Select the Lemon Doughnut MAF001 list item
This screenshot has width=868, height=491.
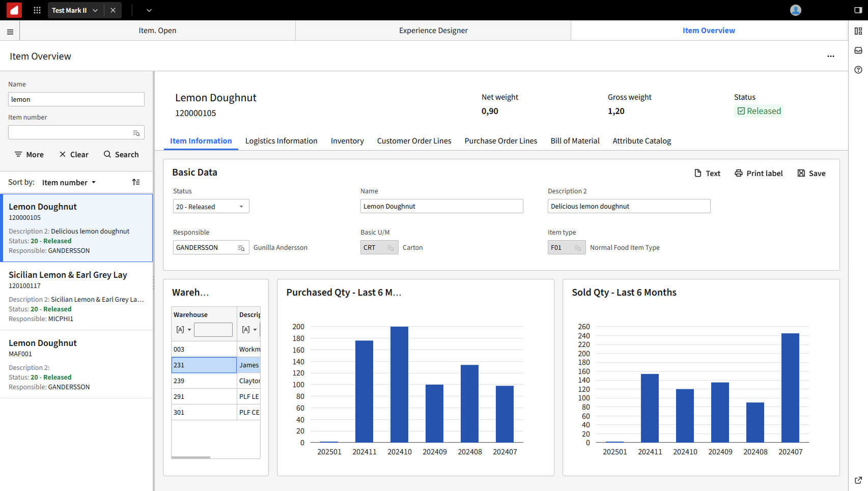(x=76, y=364)
